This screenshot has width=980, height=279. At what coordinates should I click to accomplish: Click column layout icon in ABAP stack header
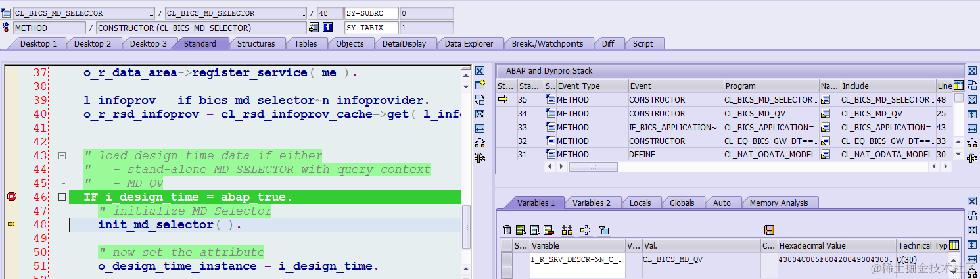point(959,86)
